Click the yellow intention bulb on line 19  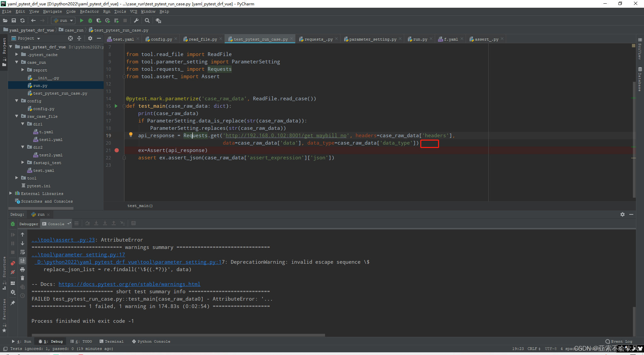coord(131,135)
